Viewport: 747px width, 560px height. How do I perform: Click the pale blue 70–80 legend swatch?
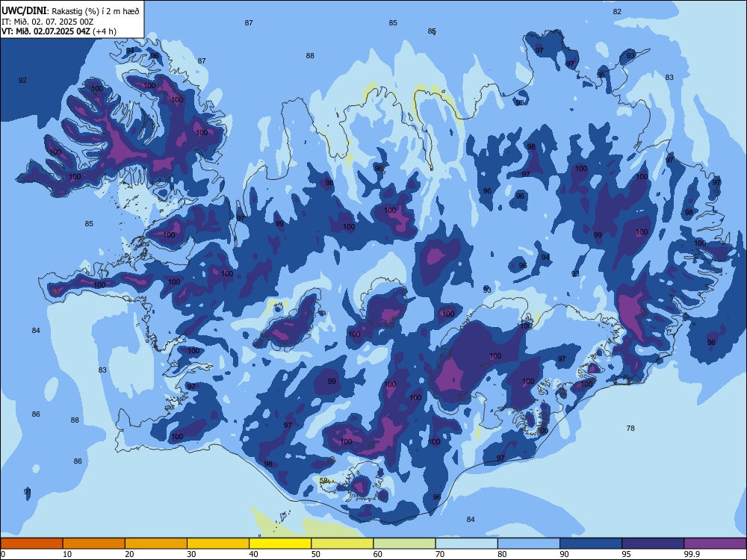(466, 544)
